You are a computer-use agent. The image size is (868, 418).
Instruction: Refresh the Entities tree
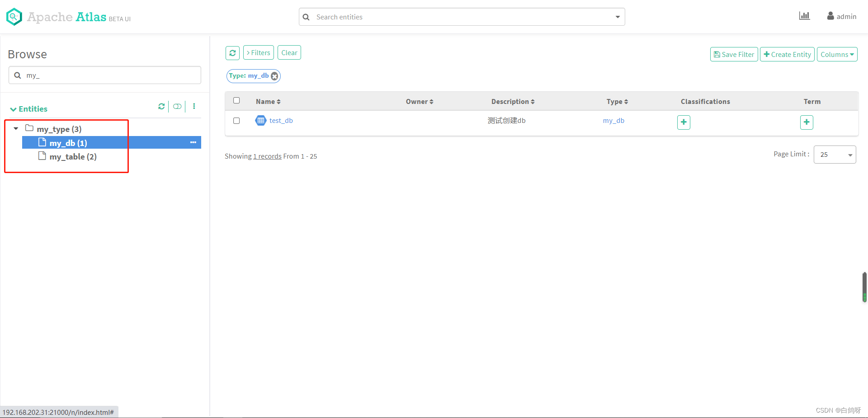tap(161, 106)
